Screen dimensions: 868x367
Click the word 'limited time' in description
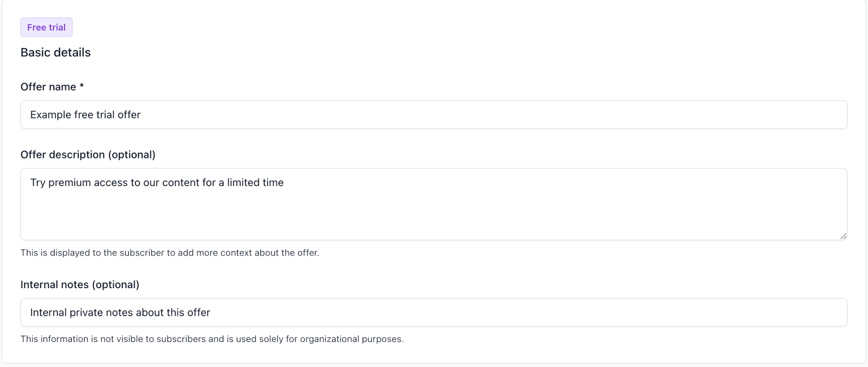pyautogui.click(x=255, y=183)
